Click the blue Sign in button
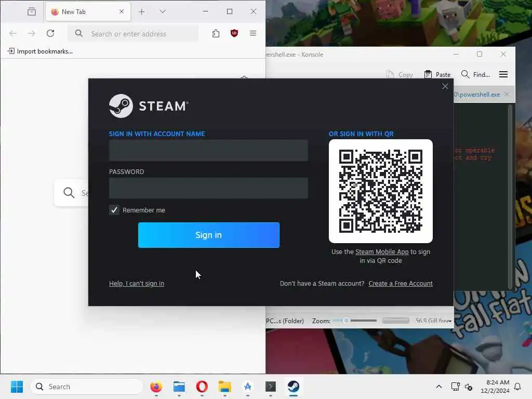This screenshot has width=532, height=399. coord(209,235)
